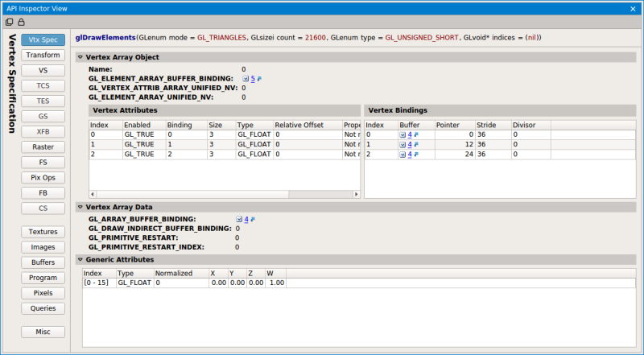
Task: Switch to the Transform tab
Action: pyautogui.click(x=43, y=55)
